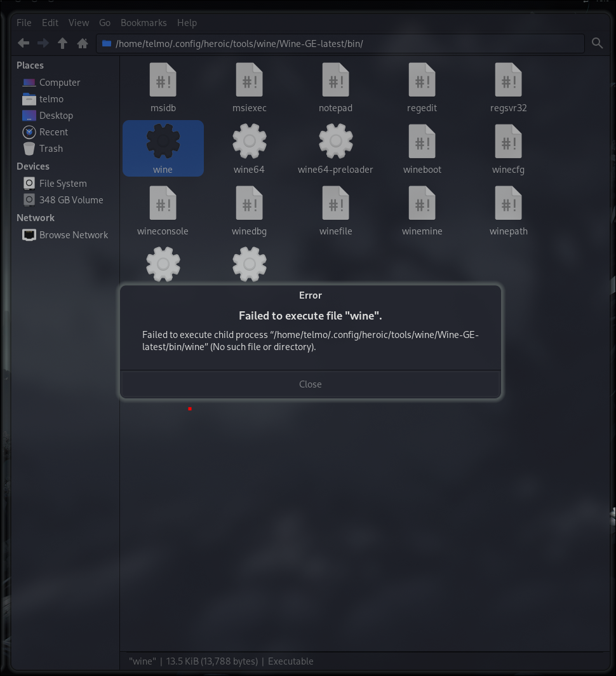Click the "Failed to execute file" heading
616x676 pixels.
[x=311, y=316]
